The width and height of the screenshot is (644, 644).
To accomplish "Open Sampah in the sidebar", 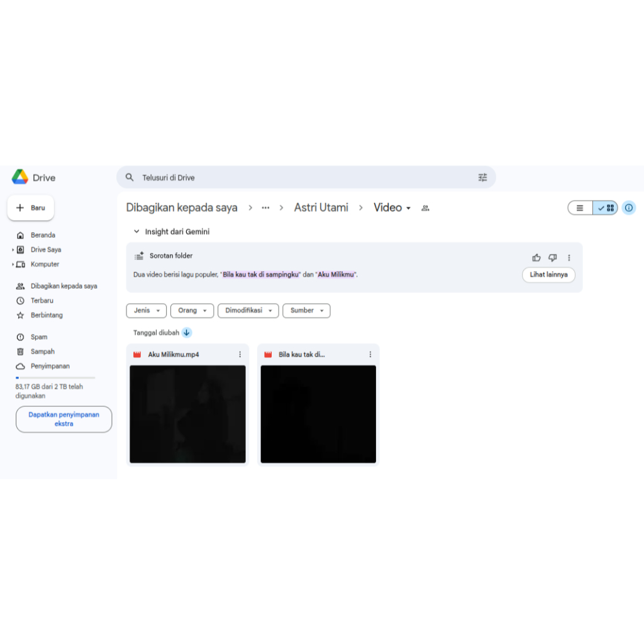I will pyautogui.click(x=42, y=352).
